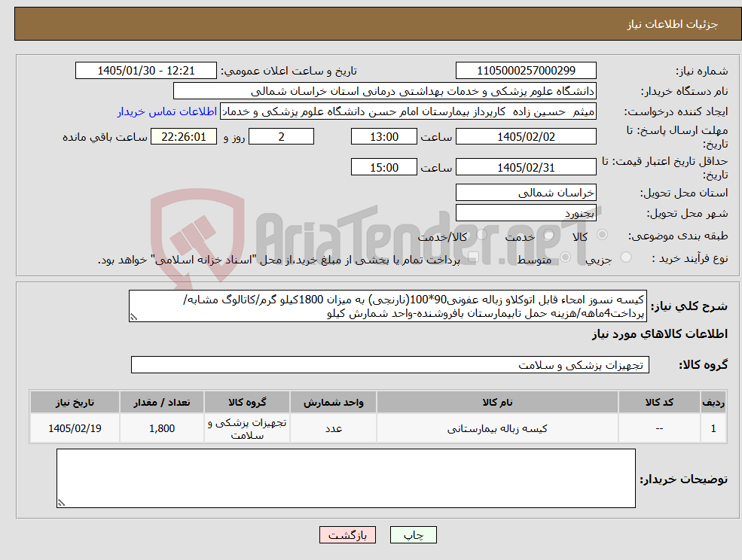
Task: Click the نام کالا column header
Action: tap(497, 402)
